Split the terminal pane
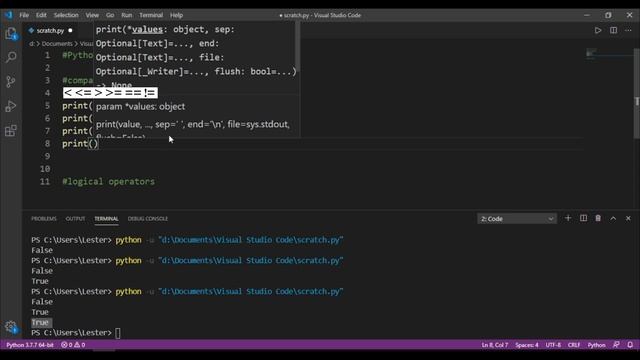This screenshot has width=640, height=360. click(583, 218)
